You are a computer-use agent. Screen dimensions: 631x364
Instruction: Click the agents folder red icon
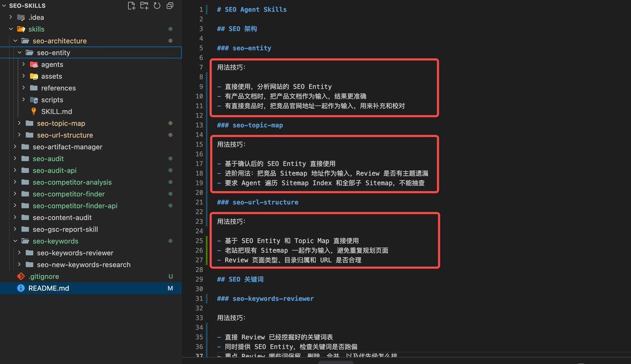[34, 65]
